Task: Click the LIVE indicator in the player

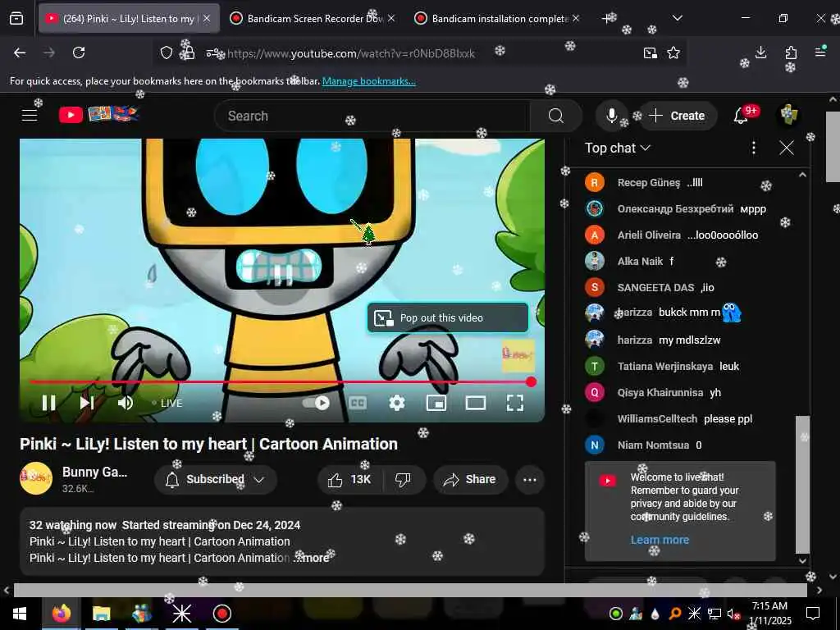Action: [167, 404]
